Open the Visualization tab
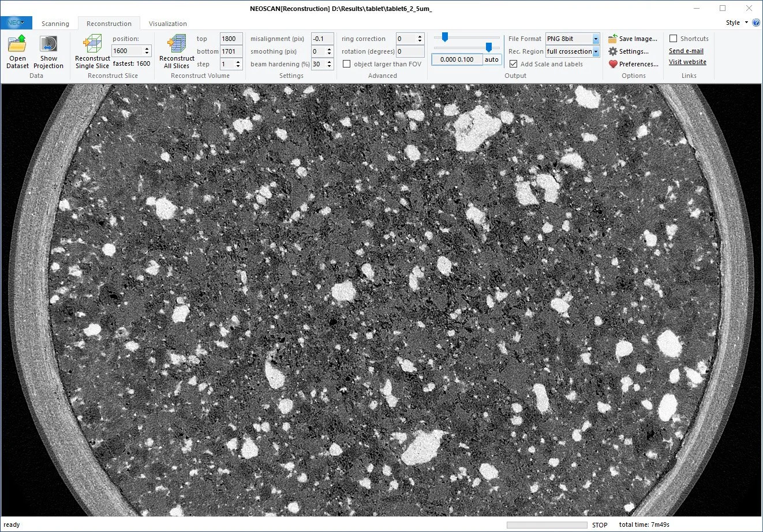Viewport: 763px width, 532px height. (x=168, y=24)
